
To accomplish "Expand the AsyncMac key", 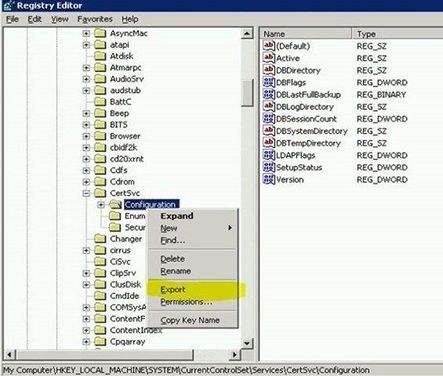I will click(86, 33).
